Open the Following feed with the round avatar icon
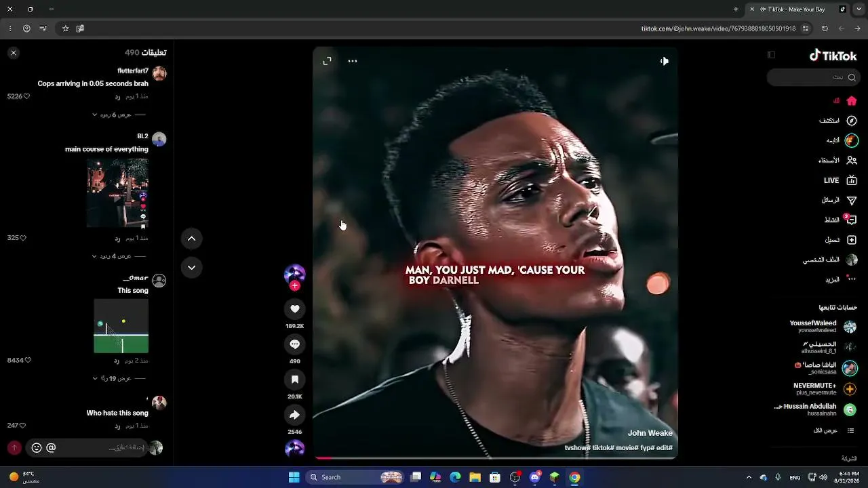 coord(852,140)
